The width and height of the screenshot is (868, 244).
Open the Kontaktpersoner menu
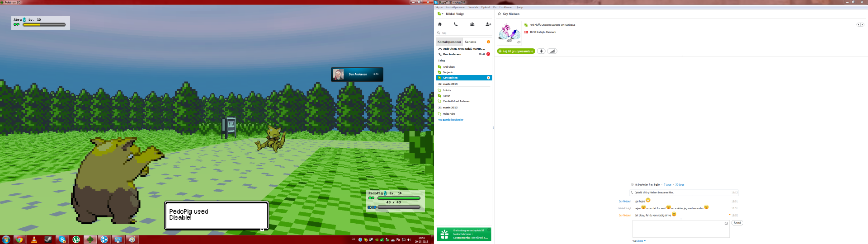pos(455,7)
